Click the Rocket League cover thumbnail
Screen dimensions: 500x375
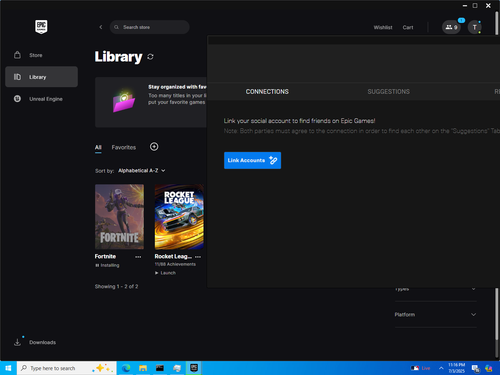[179, 217]
